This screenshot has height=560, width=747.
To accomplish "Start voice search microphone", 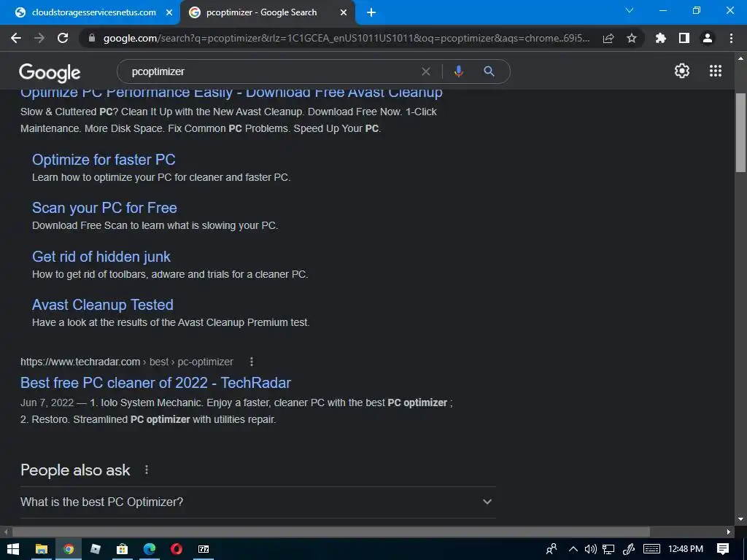I will (458, 71).
